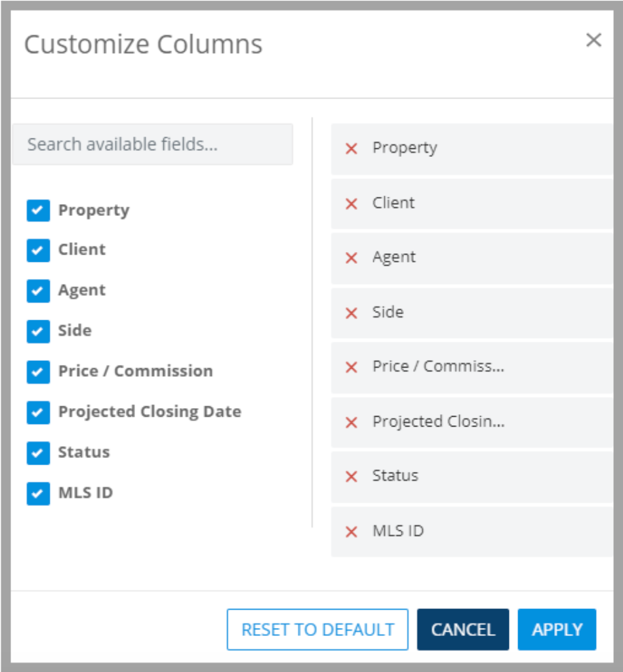Uncheck the Agent field checkbox

click(38, 291)
